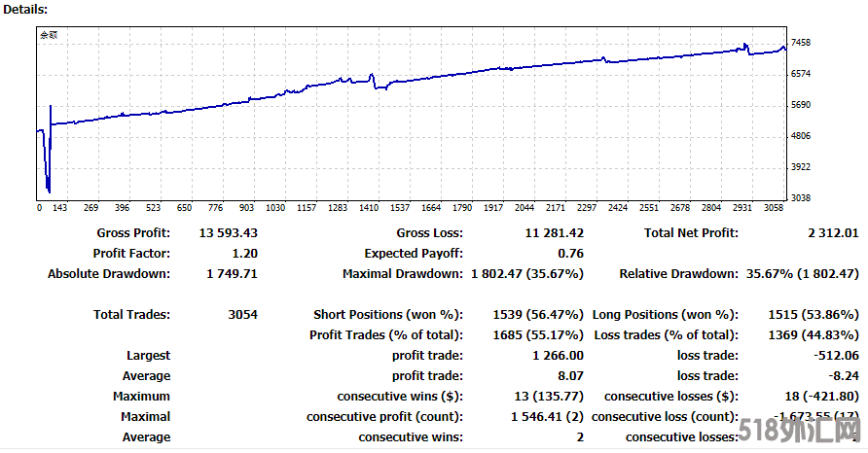Click the Gross Profit value 13 593.43
The image size is (868, 453).
pyautogui.click(x=228, y=233)
